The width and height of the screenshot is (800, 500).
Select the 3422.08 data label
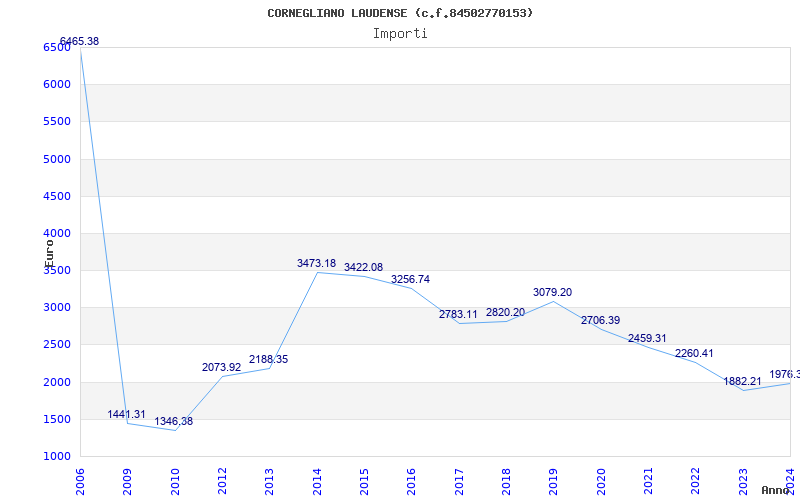[x=363, y=267]
